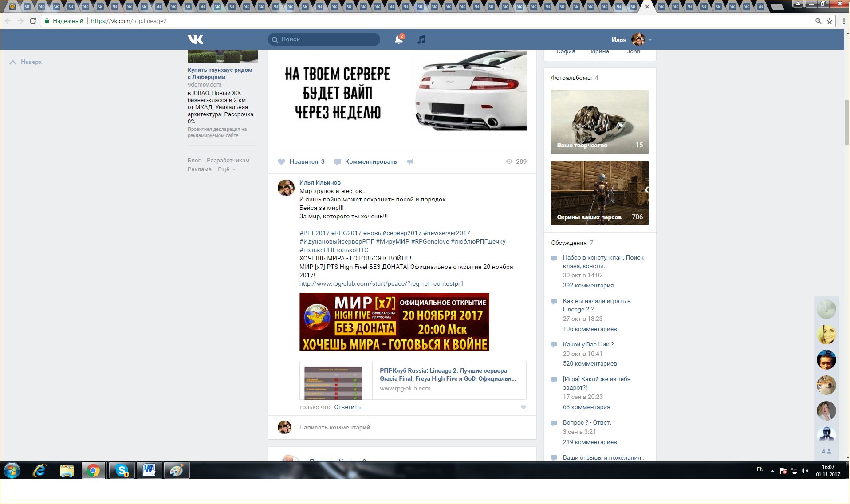The image size is (850, 504).
Task: Open discussion Как вы начали играть в Lineage 2
Action: coord(597,305)
